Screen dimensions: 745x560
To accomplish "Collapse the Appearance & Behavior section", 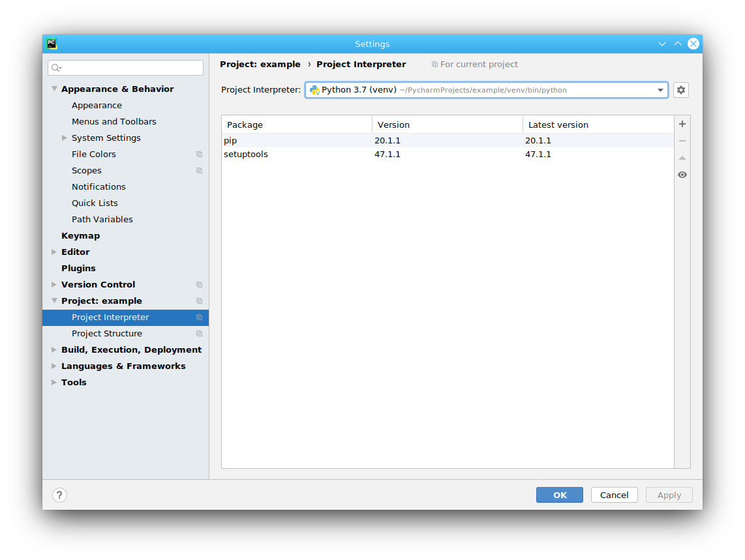I will tap(55, 89).
